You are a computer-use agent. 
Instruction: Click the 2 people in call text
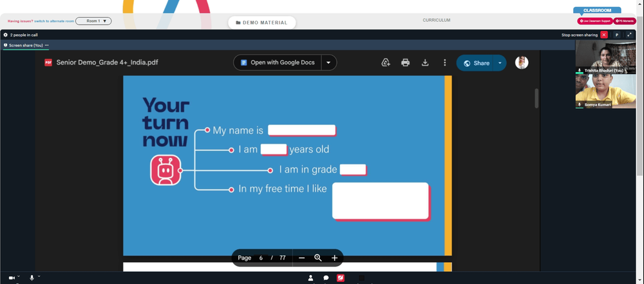point(24,35)
